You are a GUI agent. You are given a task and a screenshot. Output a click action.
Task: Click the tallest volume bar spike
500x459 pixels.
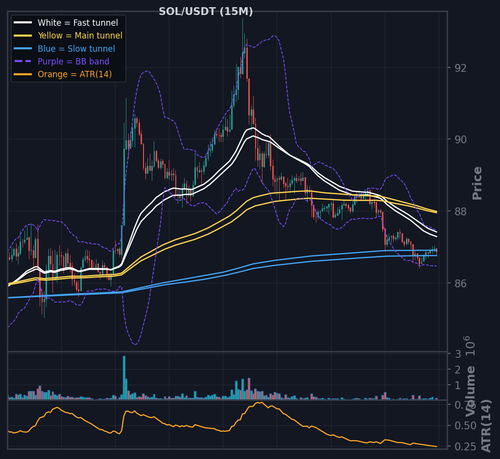pyautogui.click(x=124, y=377)
